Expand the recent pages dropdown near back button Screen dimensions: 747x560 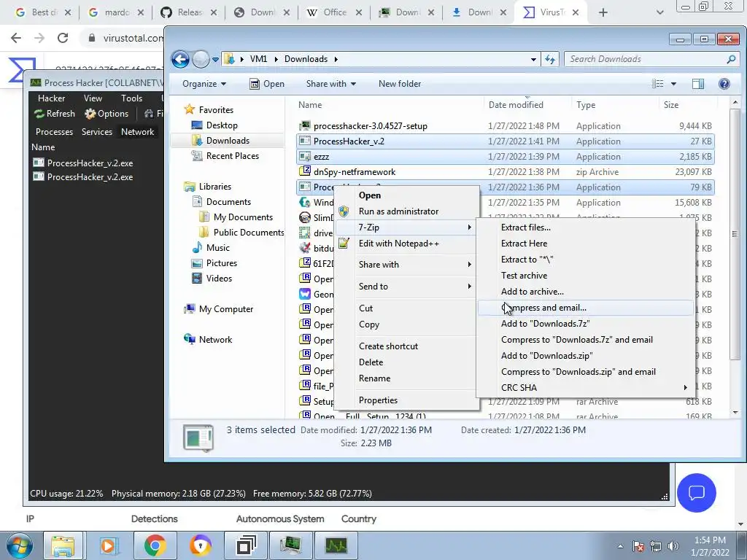(x=215, y=60)
